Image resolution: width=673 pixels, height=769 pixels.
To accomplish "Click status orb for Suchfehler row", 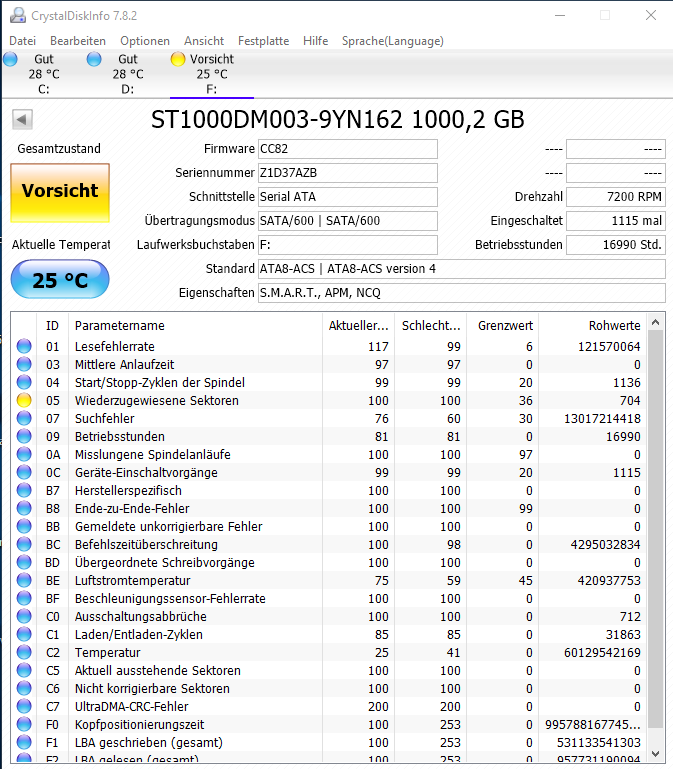I will point(24,418).
